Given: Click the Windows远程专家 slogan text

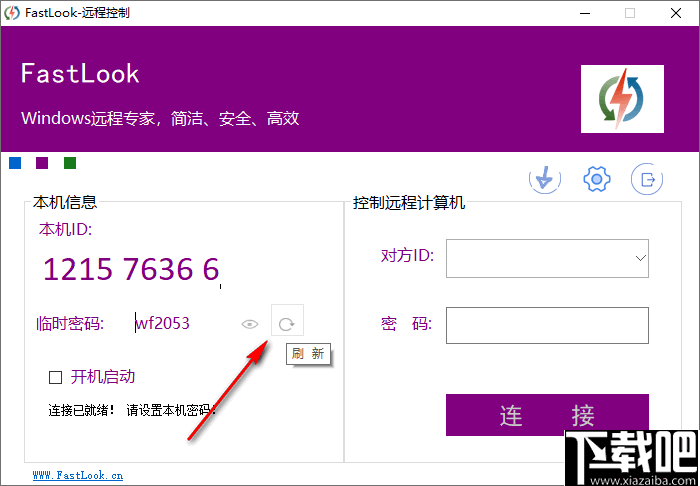Looking at the screenshot, I should tap(160, 119).
